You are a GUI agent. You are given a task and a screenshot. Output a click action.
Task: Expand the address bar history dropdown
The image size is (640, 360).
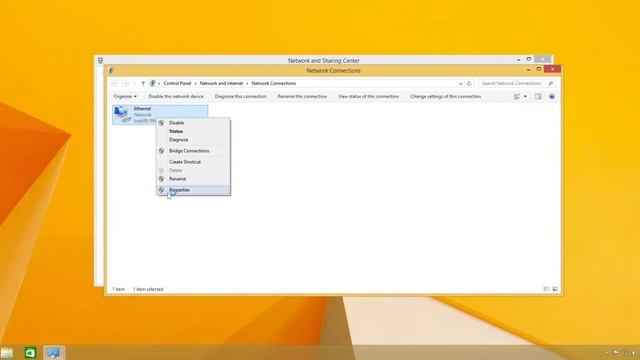click(461, 84)
